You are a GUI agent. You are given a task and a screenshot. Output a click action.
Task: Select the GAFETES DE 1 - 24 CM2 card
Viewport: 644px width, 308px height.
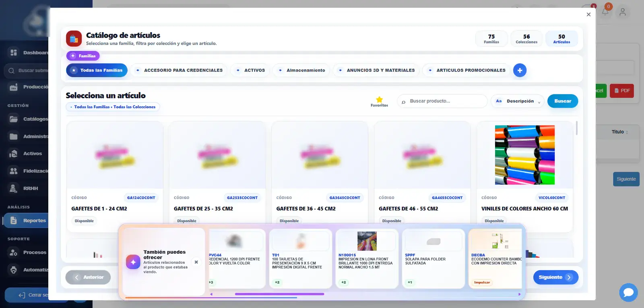click(x=115, y=177)
